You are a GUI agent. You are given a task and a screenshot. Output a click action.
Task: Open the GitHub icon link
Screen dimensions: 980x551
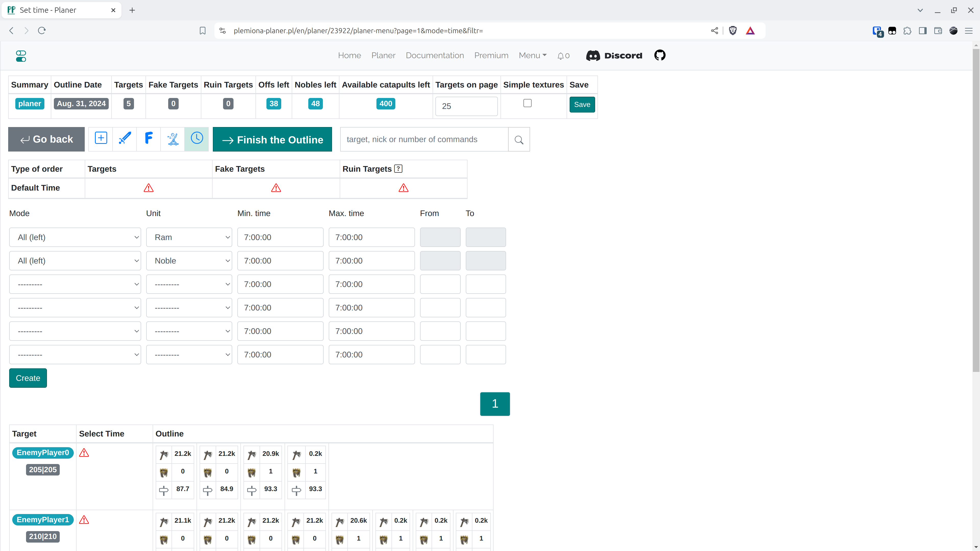coord(660,56)
